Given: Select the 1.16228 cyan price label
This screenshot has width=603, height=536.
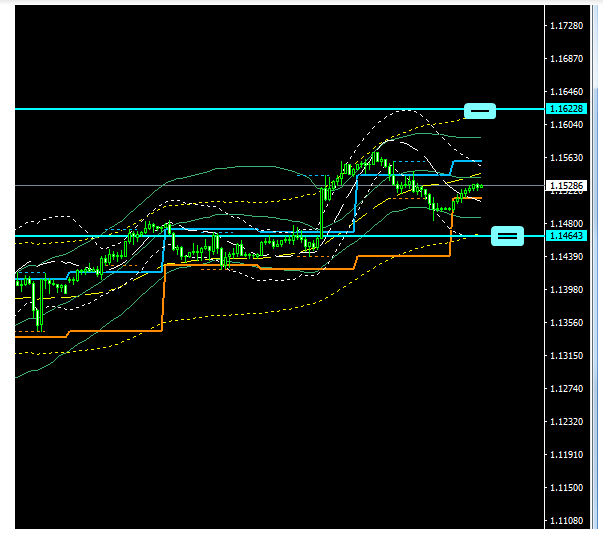Looking at the screenshot, I should [x=566, y=108].
